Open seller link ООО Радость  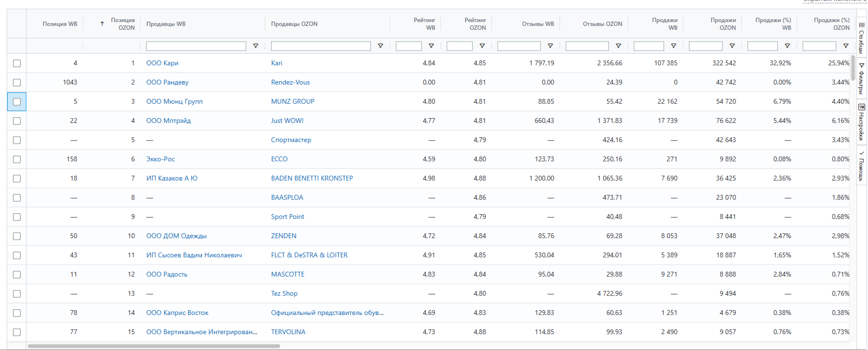[x=167, y=274]
